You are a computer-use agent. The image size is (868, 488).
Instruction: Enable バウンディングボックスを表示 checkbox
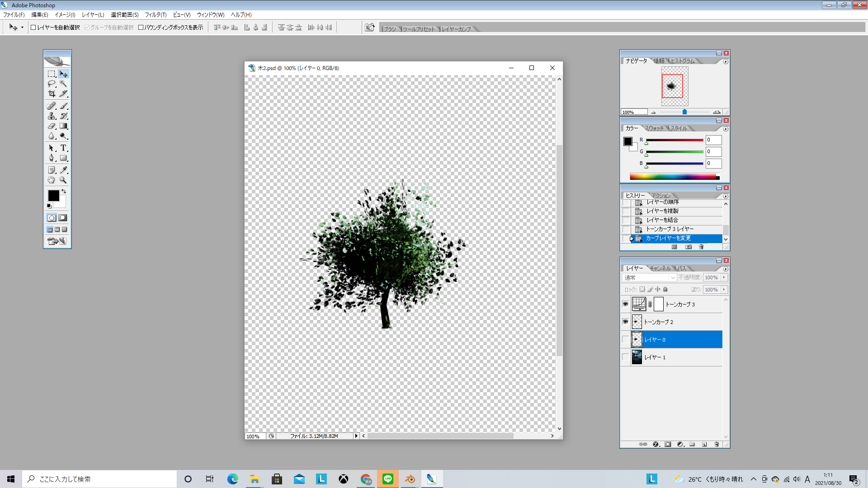(141, 28)
